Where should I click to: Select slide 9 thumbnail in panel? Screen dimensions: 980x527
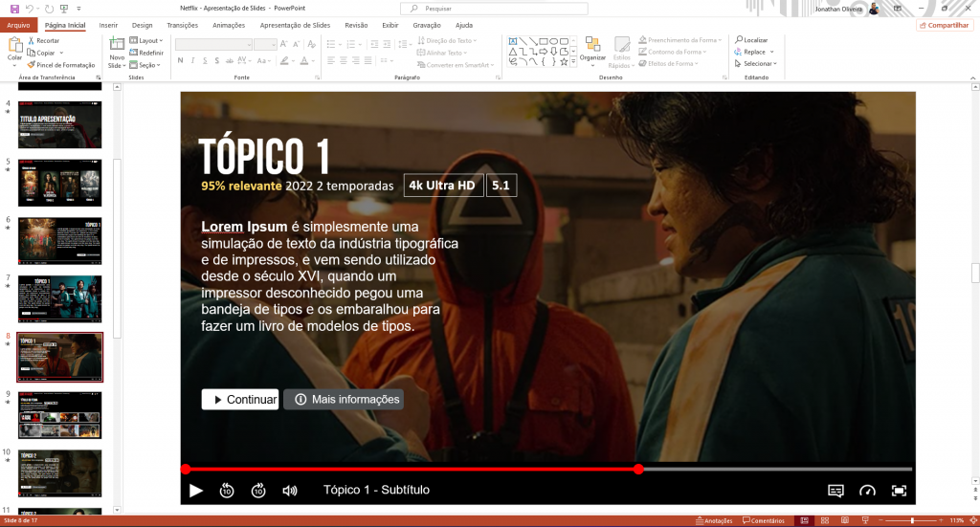click(x=59, y=413)
